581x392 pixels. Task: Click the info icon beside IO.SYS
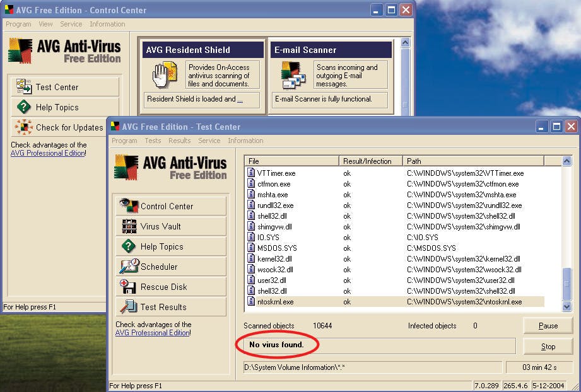click(251, 237)
